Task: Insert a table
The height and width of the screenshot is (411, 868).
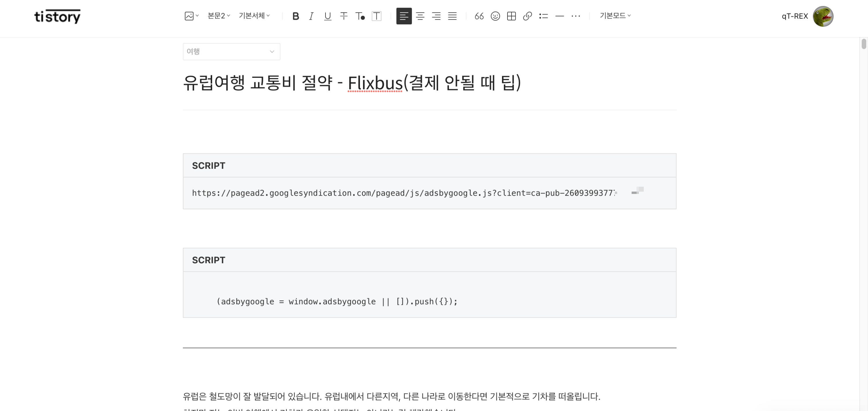Action: (511, 16)
